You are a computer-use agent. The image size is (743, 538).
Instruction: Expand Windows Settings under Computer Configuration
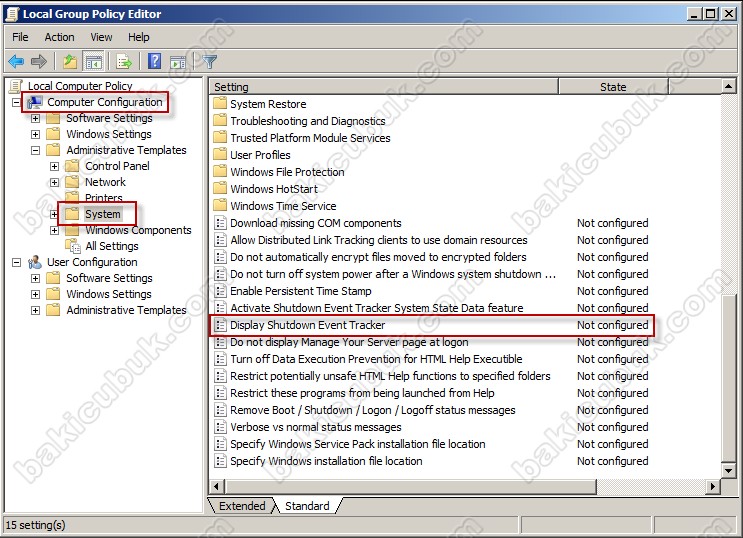(x=36, y=134)
